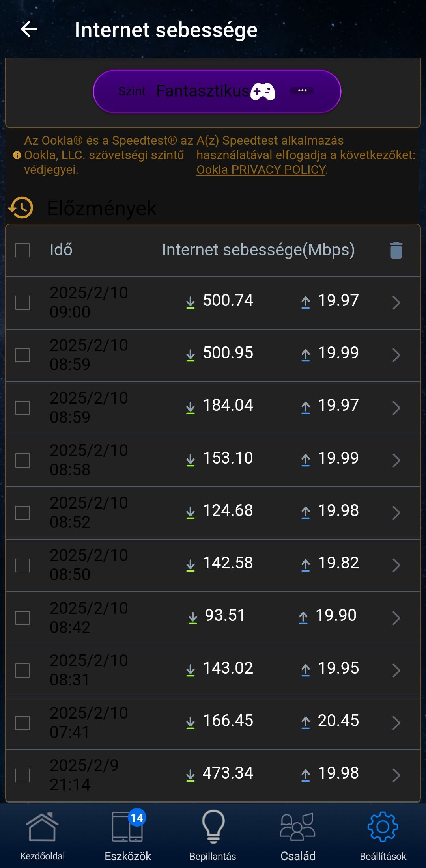This screenshot has width=426, height=868.
Task: Tick the checkbox for 2025/2/9 21:14
Action: (x=22, y=775)
